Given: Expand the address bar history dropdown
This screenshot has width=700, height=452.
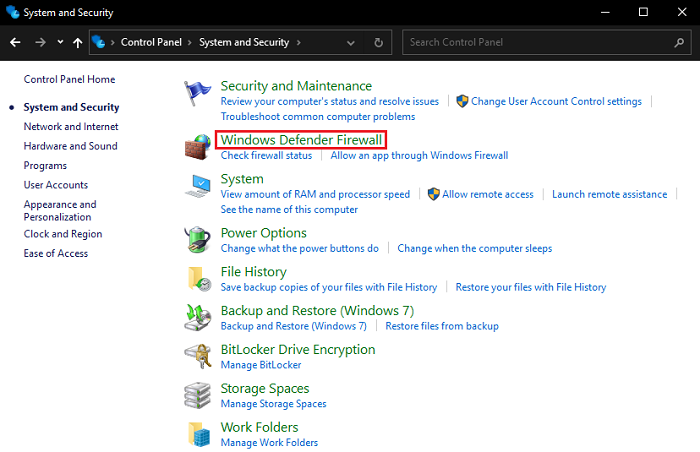Looking at the screenshot, I should coord(357,43).
